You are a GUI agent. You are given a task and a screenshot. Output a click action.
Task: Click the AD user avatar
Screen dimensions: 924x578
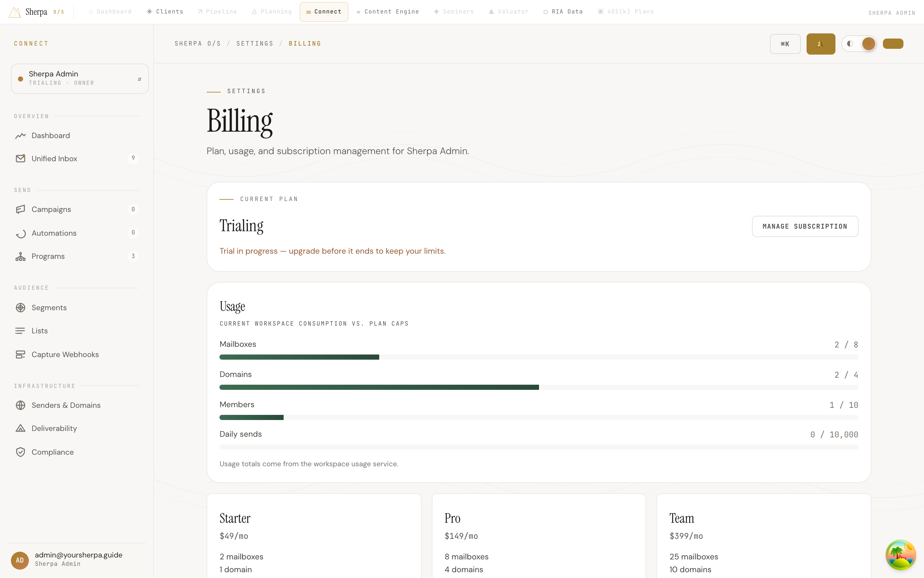click(x=20, y=560)
